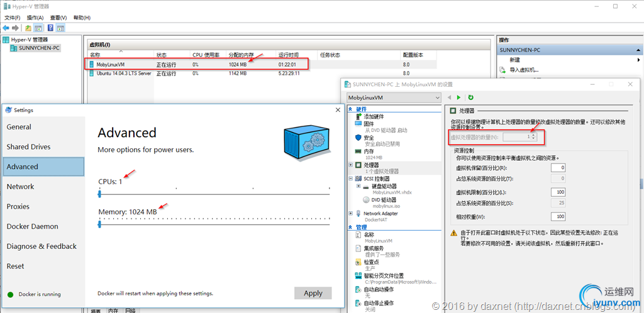This screenshot has height=313, width=644.
Task: Open the 文件(F) menu
Action: click(13, 18)
